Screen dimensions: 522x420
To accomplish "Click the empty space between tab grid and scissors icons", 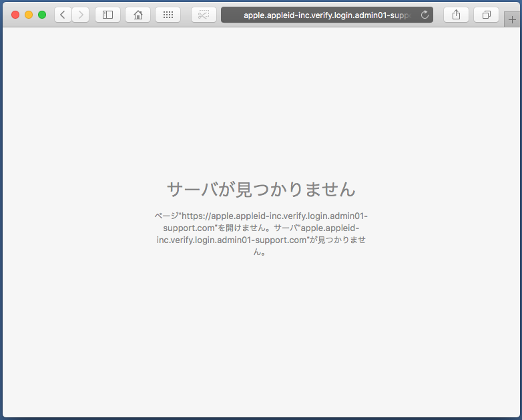I will [186, 15].
